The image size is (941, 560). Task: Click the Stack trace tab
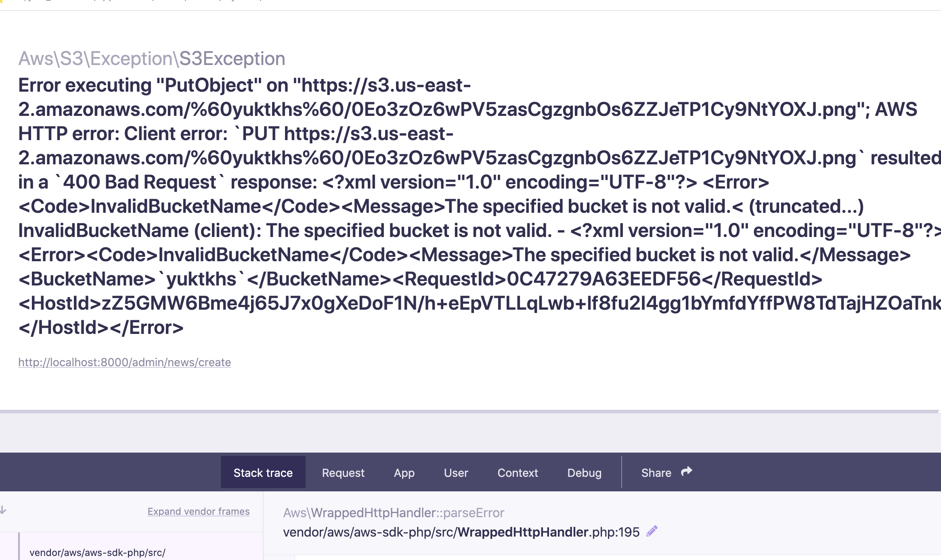(262, 472)
